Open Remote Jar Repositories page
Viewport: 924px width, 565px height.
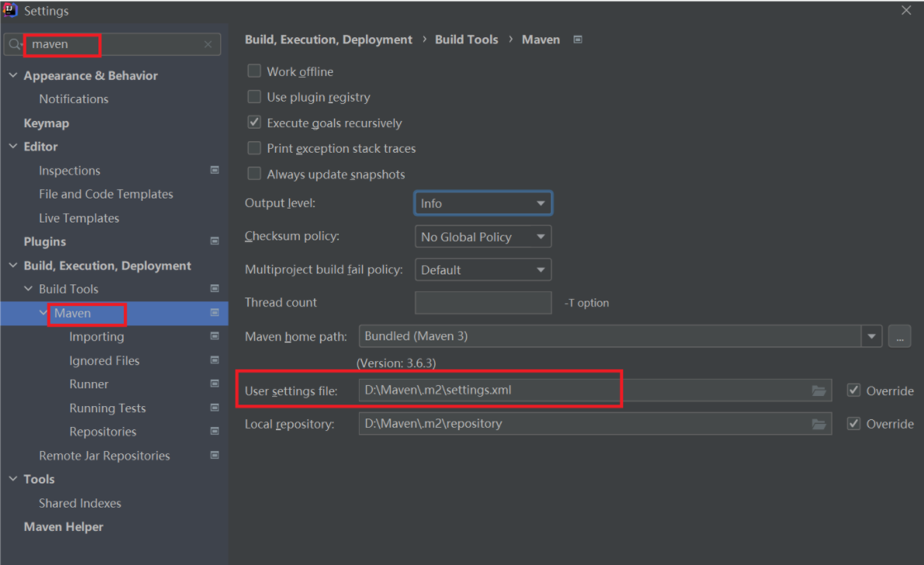point(105,456)
